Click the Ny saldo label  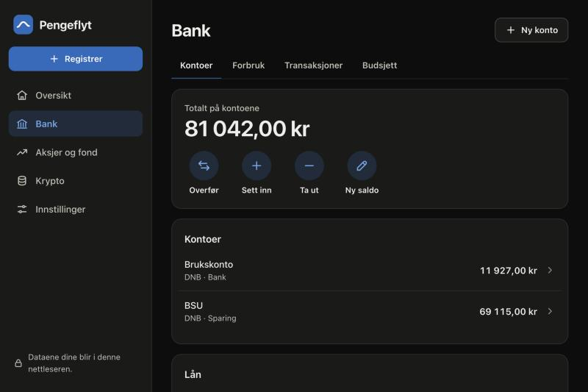click(362, 190)
